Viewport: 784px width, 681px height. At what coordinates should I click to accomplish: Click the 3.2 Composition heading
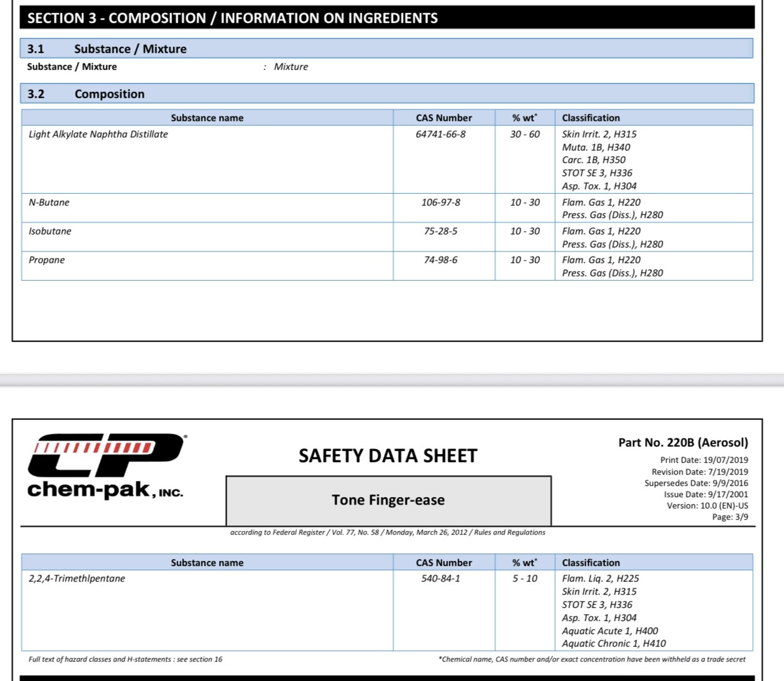point(387,94)
